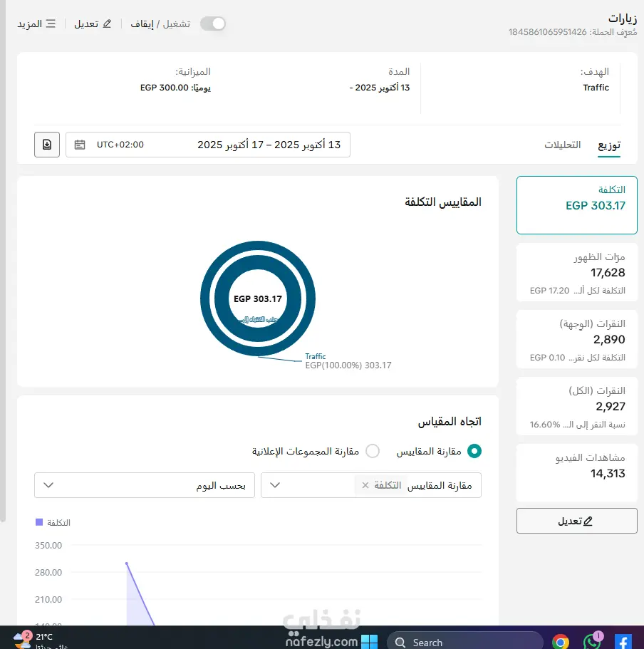Screen dimensions: 644x649
Task: Click the hamburger icon beside المزيد
Action: [51, 24]
